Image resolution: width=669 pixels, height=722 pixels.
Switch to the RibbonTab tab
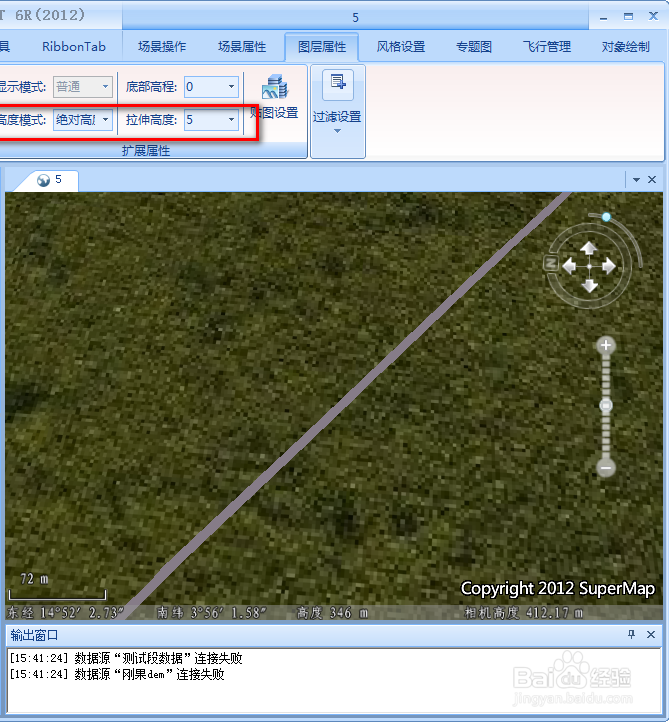[74, 47]
